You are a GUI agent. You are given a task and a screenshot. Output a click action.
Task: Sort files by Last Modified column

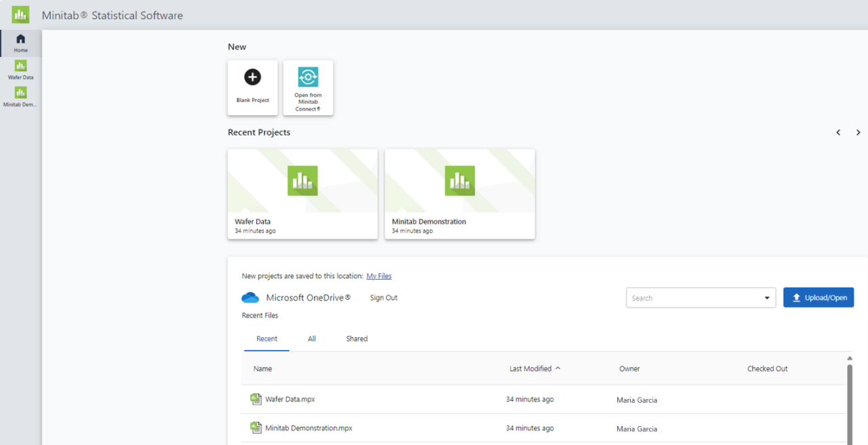(530, 369)
